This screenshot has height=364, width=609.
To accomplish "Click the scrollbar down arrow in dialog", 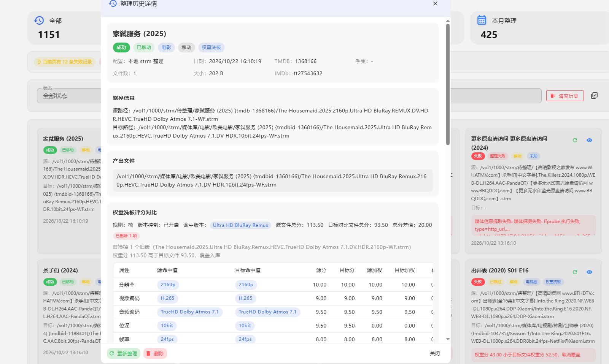I will (448, 339).
